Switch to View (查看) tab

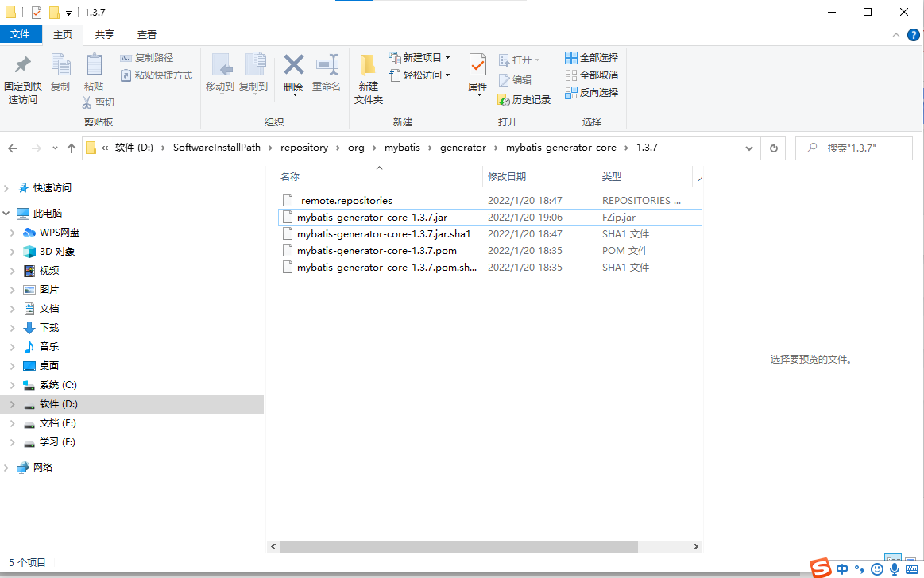click(147, 35)
